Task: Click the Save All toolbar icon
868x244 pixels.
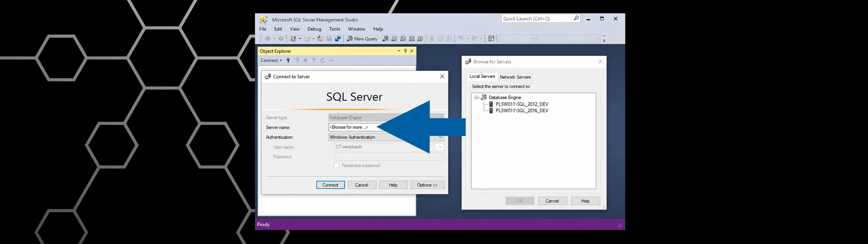Action: [338, 39]
